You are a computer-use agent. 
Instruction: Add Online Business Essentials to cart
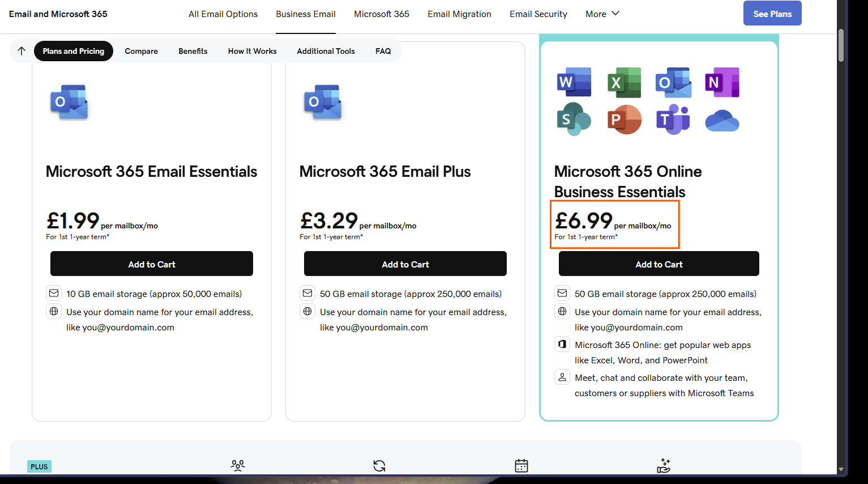pos(659,264)
